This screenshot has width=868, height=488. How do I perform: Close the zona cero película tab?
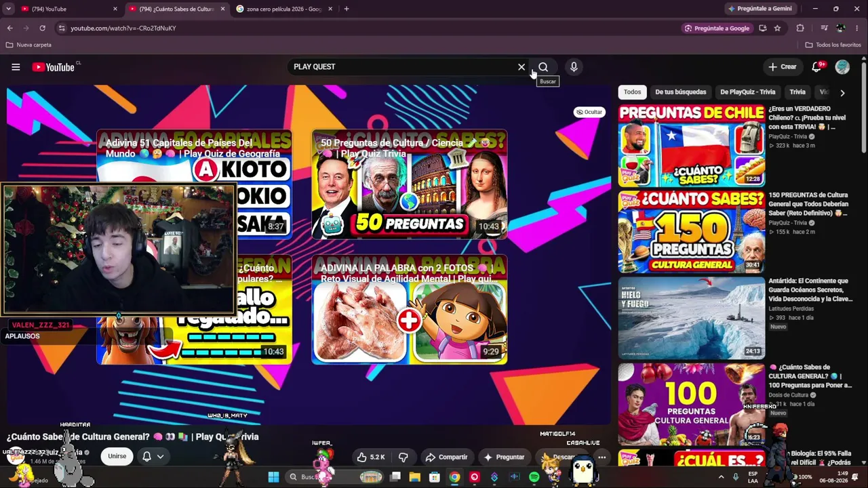[x=330, y=9]
